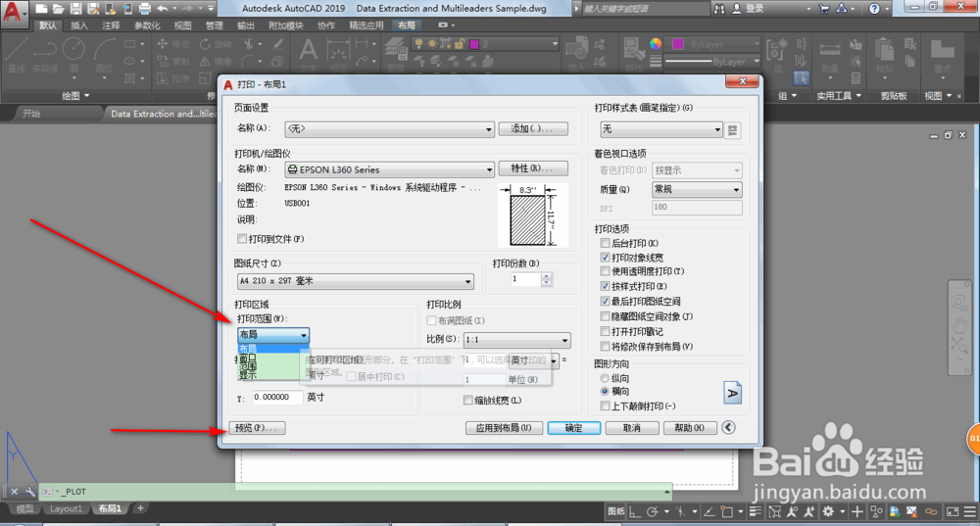Switch to the Layout1 drawing tab

point(66,508)
